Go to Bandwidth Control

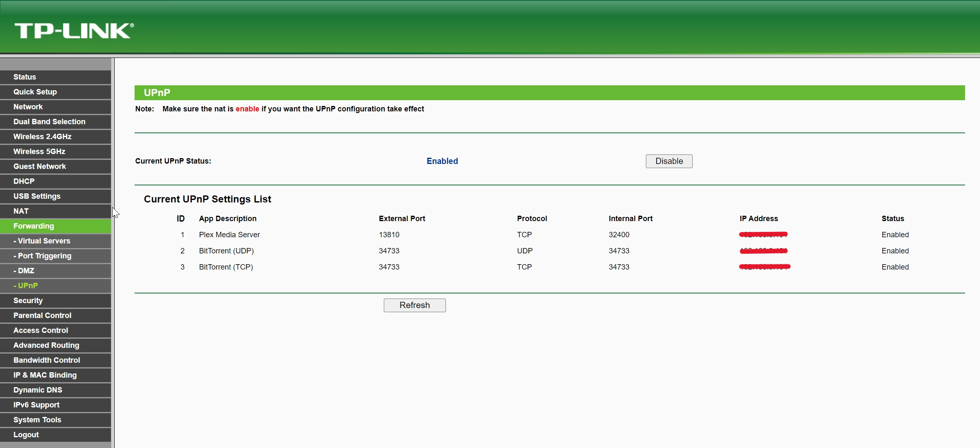pyautogui.click(x=55, y=360)
